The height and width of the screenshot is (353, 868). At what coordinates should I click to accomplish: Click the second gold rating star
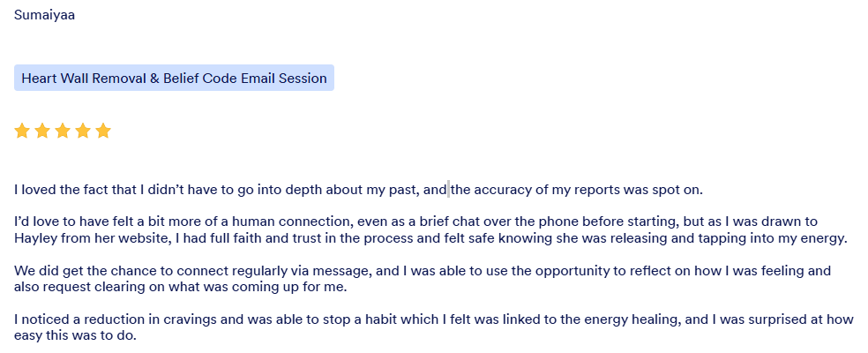pos(42,131)
